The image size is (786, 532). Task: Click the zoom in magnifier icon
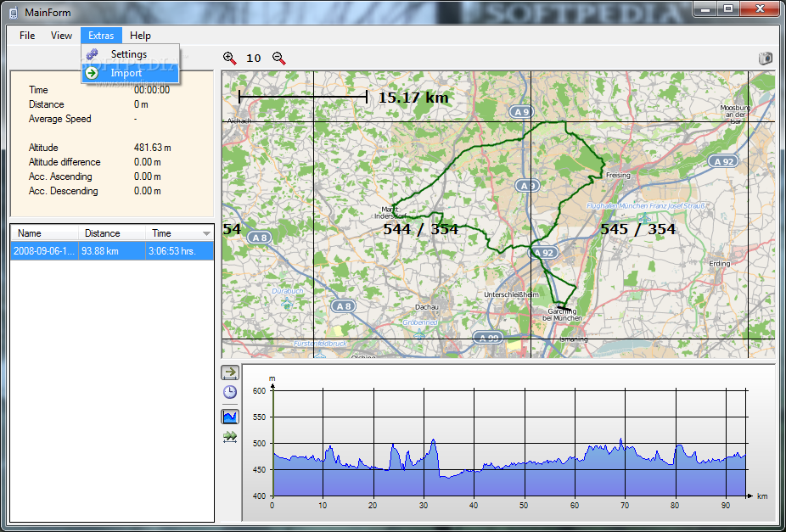click(229, 58)
